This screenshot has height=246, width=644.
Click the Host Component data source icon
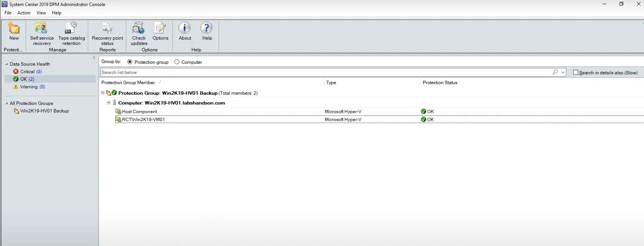point(118,111)
